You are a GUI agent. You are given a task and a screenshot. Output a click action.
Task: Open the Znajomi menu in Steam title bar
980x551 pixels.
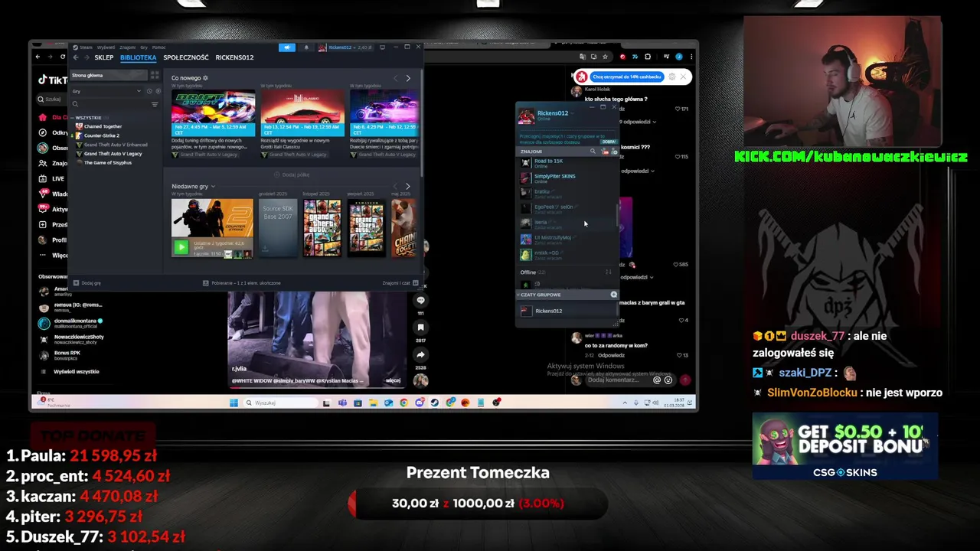coord(127,47)
